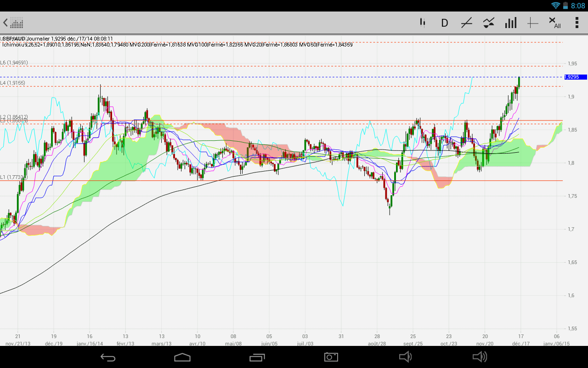Viewport: 588px width, 368px height.
Task: Tap the 'nov./21/13' date axis label
Action: [x=18, y=344]
